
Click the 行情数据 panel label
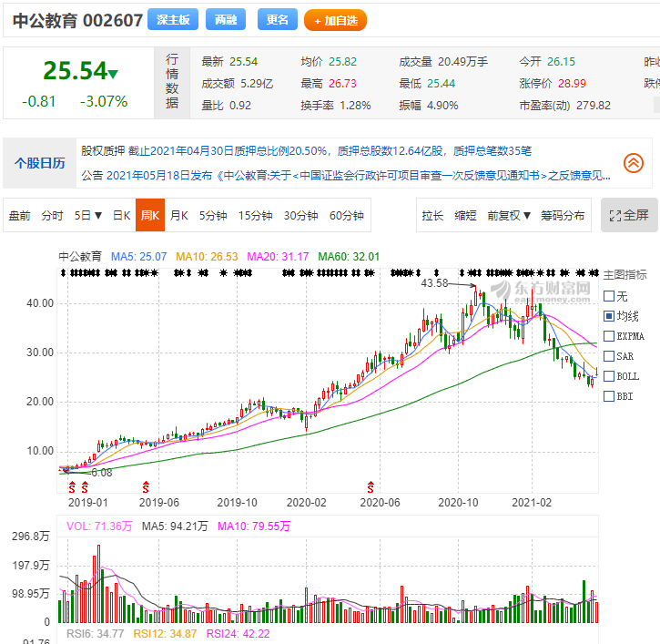coord(172,81)
